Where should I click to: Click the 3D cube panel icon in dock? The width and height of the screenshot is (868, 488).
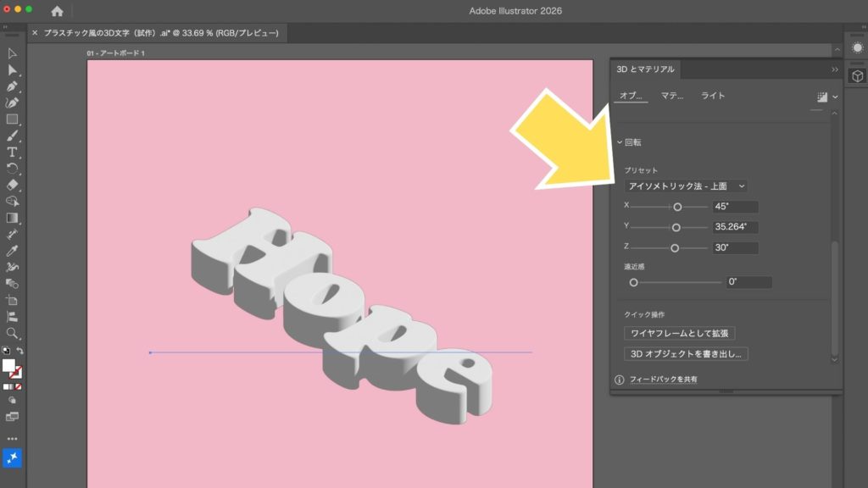[857, 76]
